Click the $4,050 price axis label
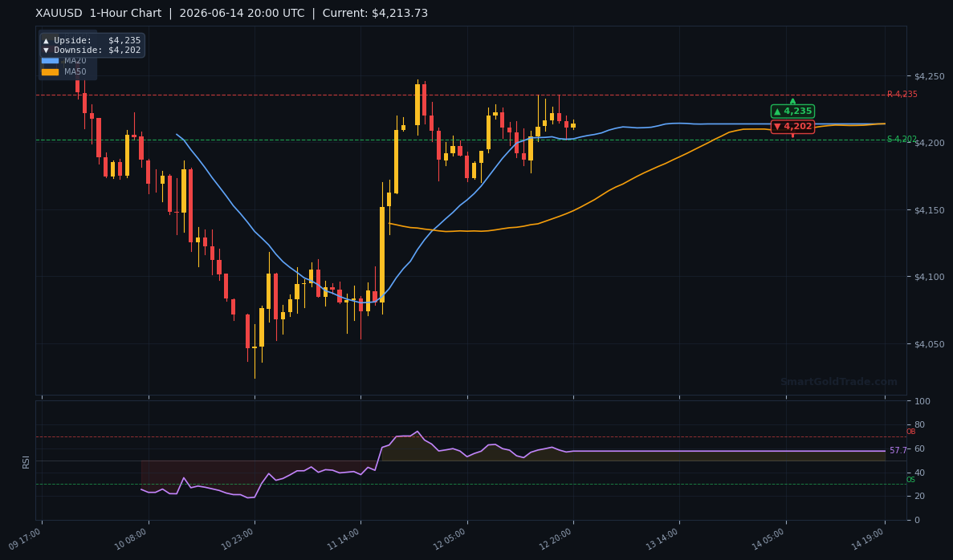 (929, 344)
